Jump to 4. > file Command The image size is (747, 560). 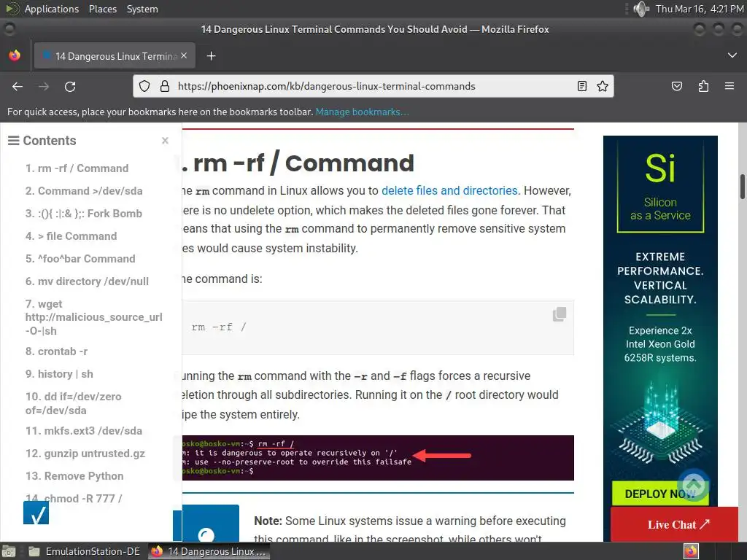[71, 236]
